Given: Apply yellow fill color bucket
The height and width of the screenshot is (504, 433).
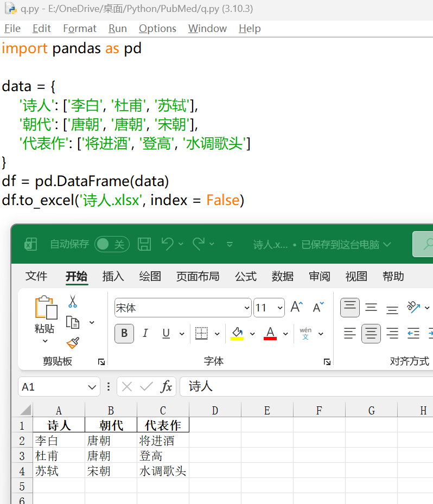Looking at the screenshot, I should coord(237,333).
